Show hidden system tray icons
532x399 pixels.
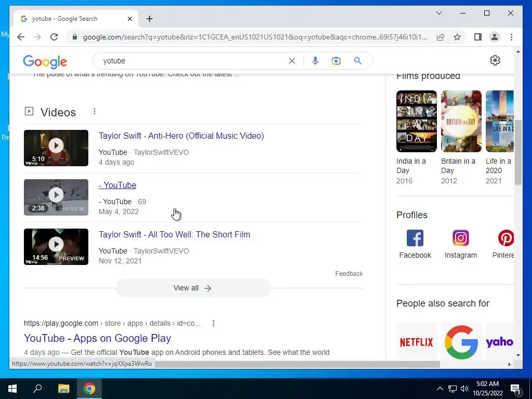(440, 389)
